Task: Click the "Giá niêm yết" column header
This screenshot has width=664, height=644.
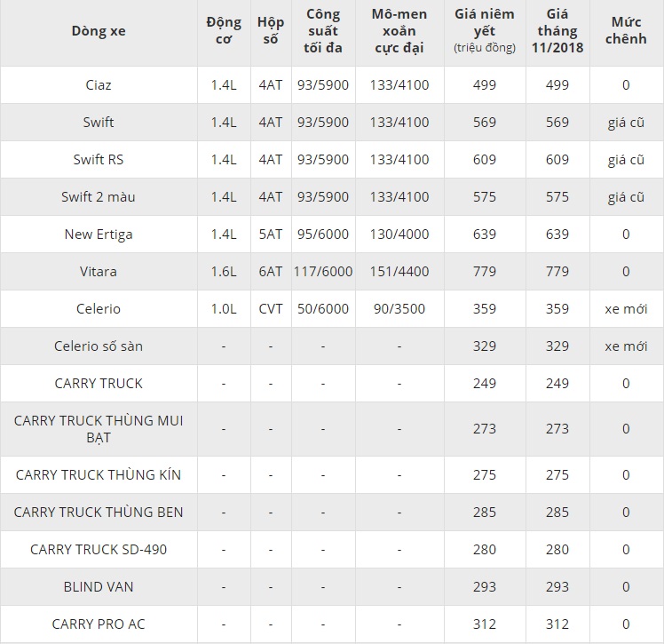Action: 484,31
